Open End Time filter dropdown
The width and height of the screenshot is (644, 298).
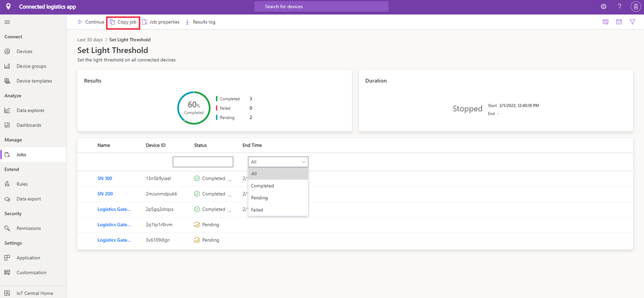(x=278, y=162)
